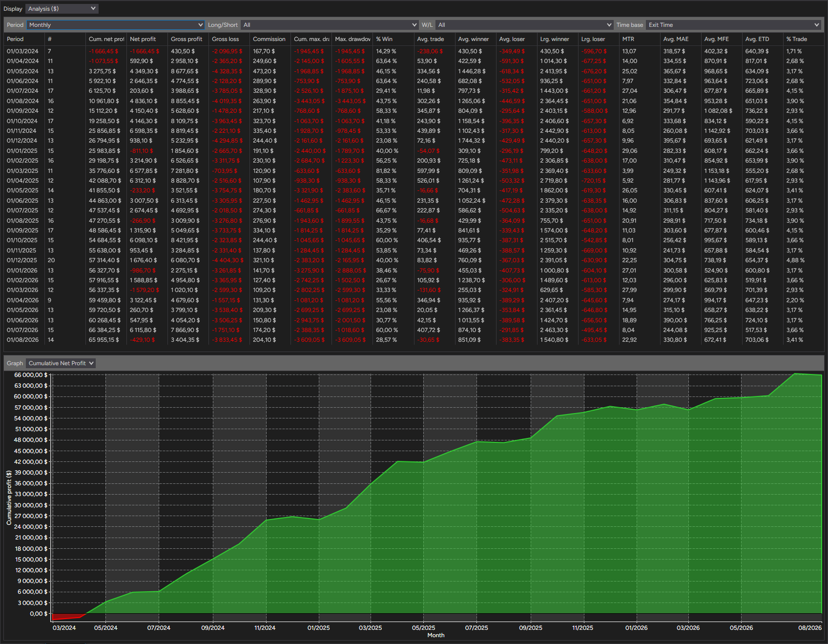The height and width of the screenshot is (644, 828).
Task: Click cumulative net profit 65 955,15 $
Action: [x=104, y=340]
